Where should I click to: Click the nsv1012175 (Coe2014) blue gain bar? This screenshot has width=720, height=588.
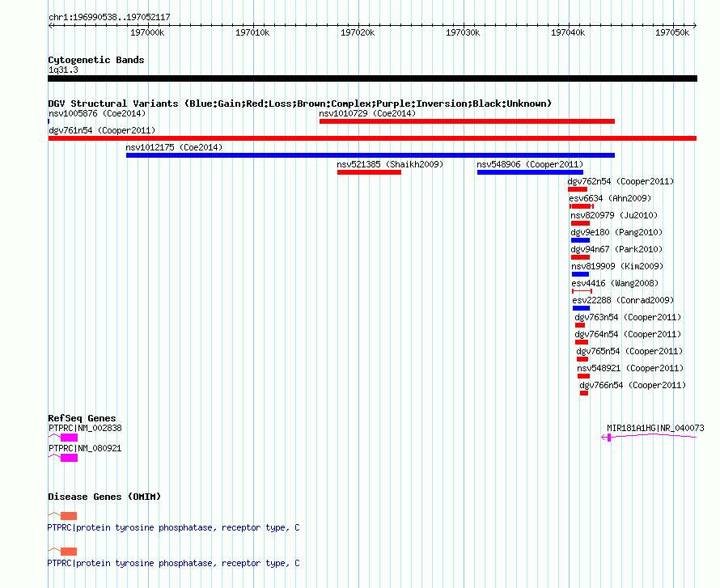(370, 155)
